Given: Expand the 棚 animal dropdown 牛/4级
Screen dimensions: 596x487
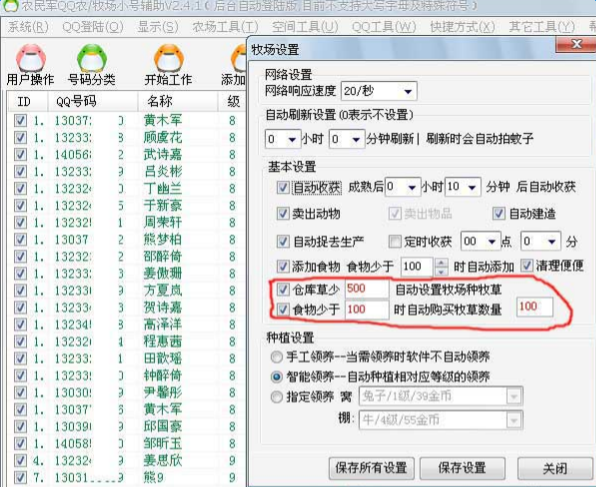Looking at the screenshot, I should [514, 420].
